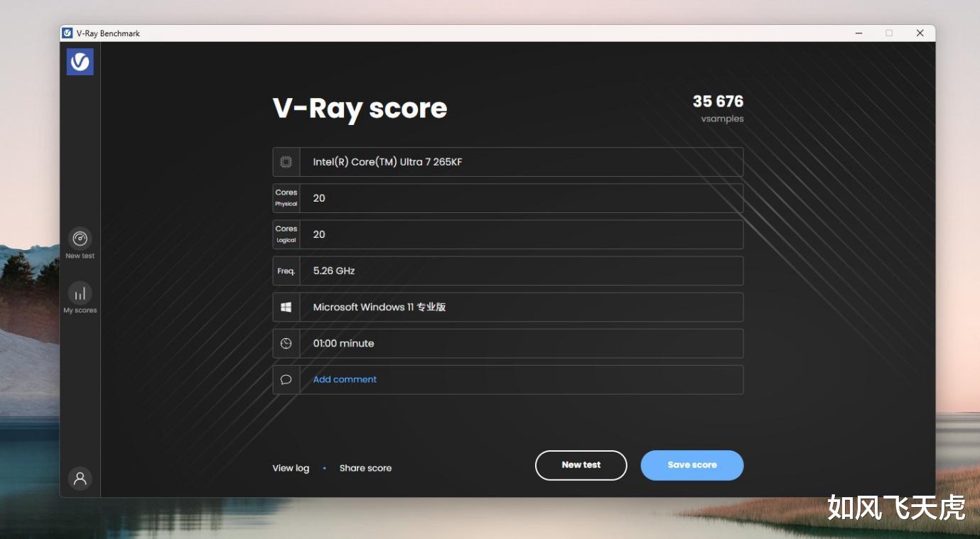Select the Intel(R) Core(TM) Ultra 7 265KF text

(x=387, y=162)
